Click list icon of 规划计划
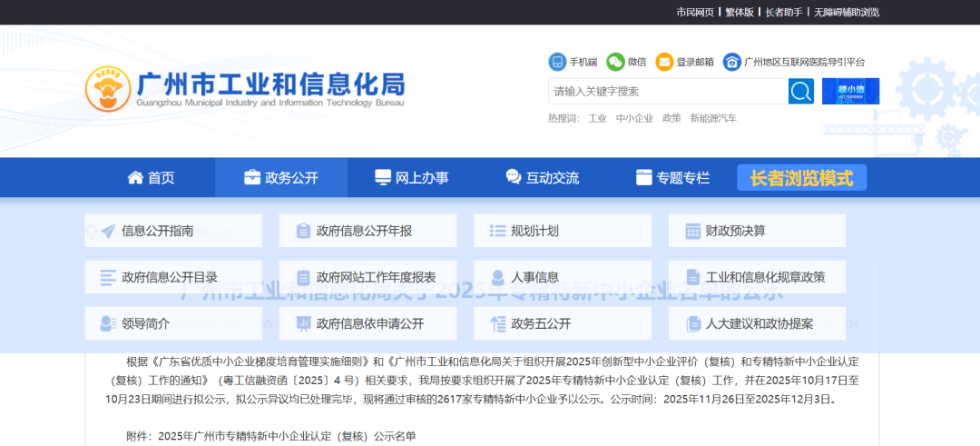The height and width of the screenshot is (446, 980). (x=498, y=231)
